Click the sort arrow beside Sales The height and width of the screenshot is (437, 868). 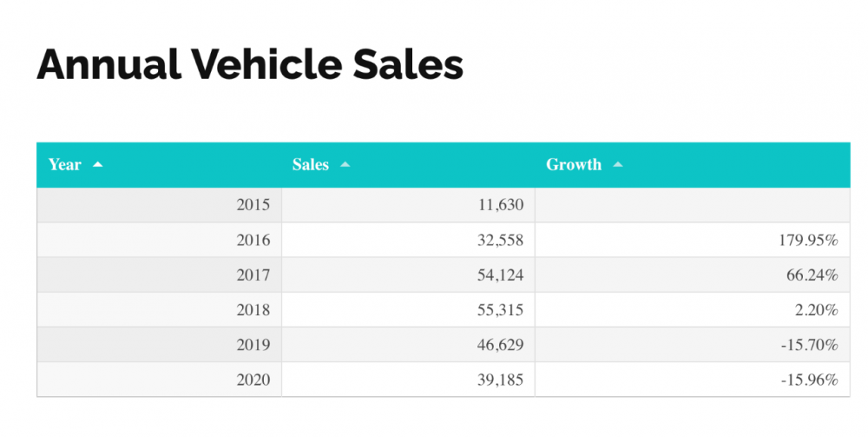[345, 164]
